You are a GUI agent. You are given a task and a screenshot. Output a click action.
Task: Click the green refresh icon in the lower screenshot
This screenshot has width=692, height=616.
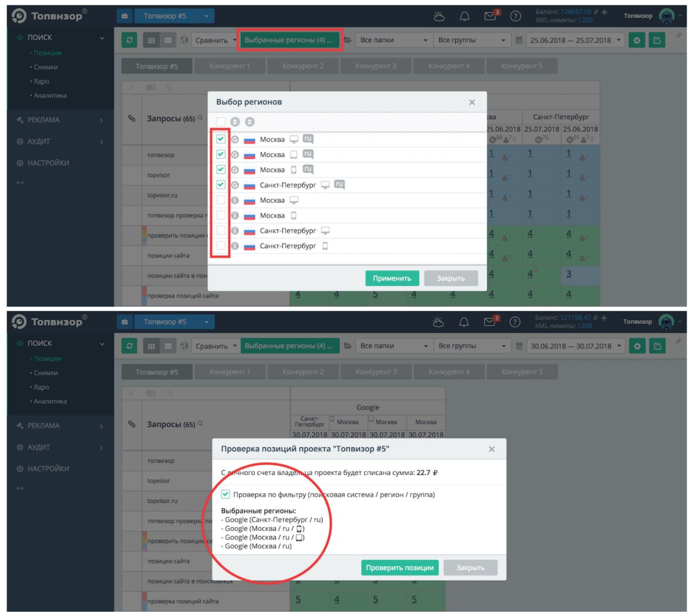[x=129, y=346]
